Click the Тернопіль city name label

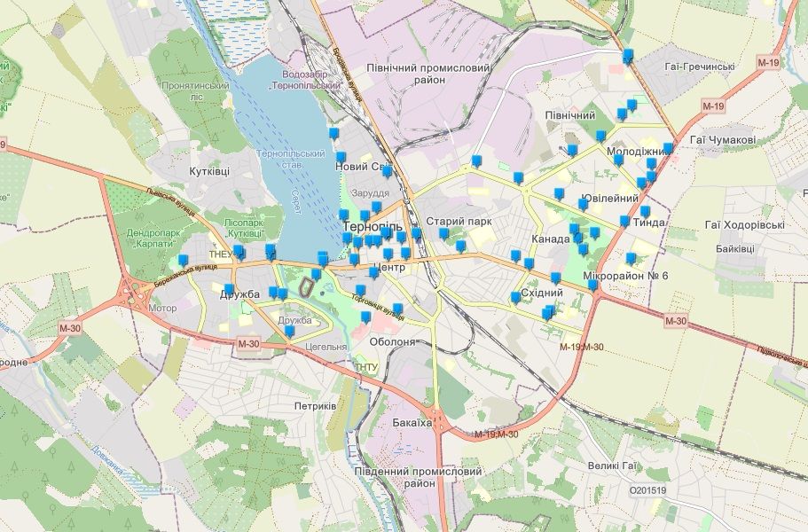372,226
